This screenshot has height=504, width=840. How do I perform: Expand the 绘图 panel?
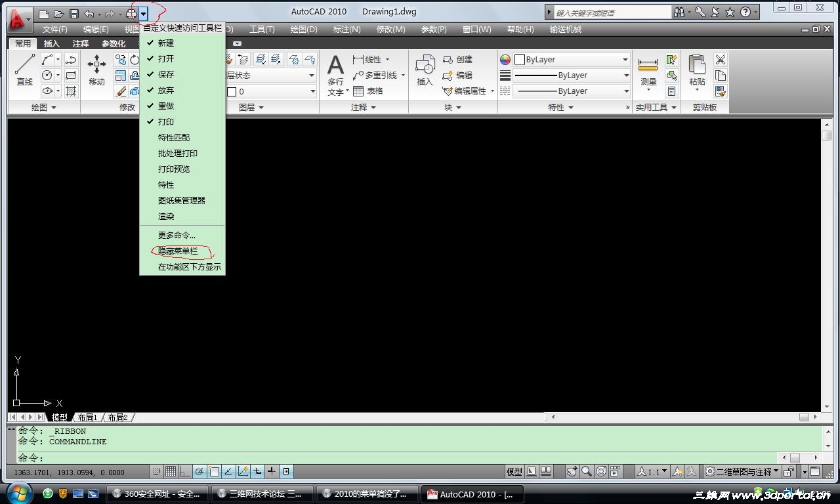(44, 107)
